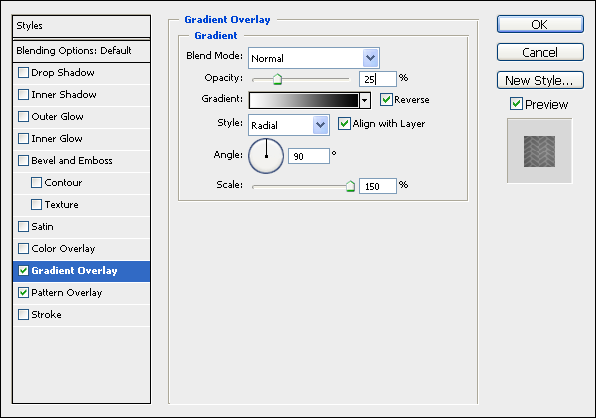Image resolution: width=596 pixels, height=418 pixels.
Task: Check the Bevel and Emboss box
Action: [x=23, y=161]
